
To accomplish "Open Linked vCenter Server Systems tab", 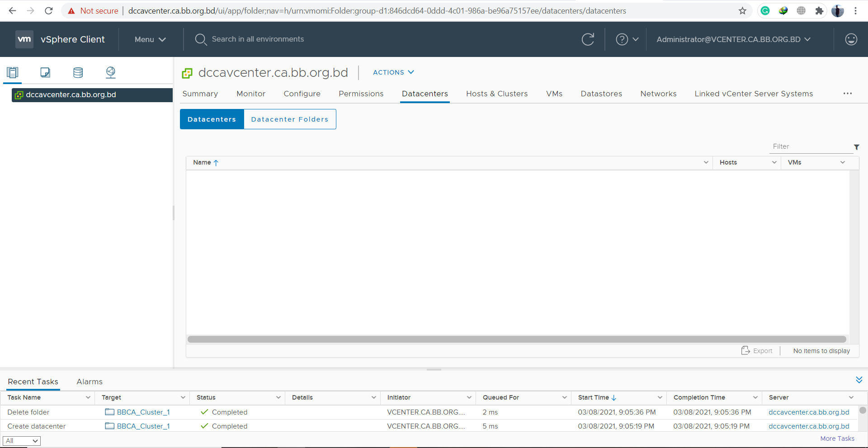I will (754, 94).
